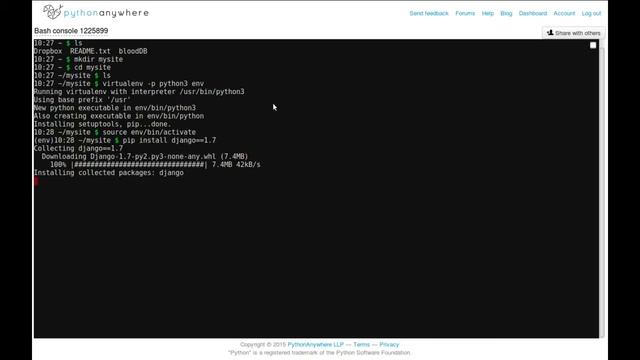This screenshot has height=360, width=640.
Task: Open the PythonAnywhere LLP footer link
Action: (x=316, y=344)
